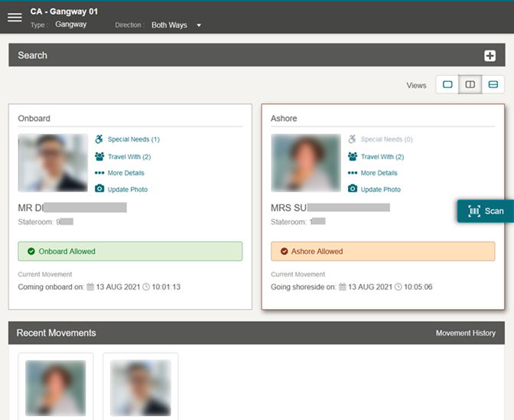Select first recent movement woman thumbnail

56,388
